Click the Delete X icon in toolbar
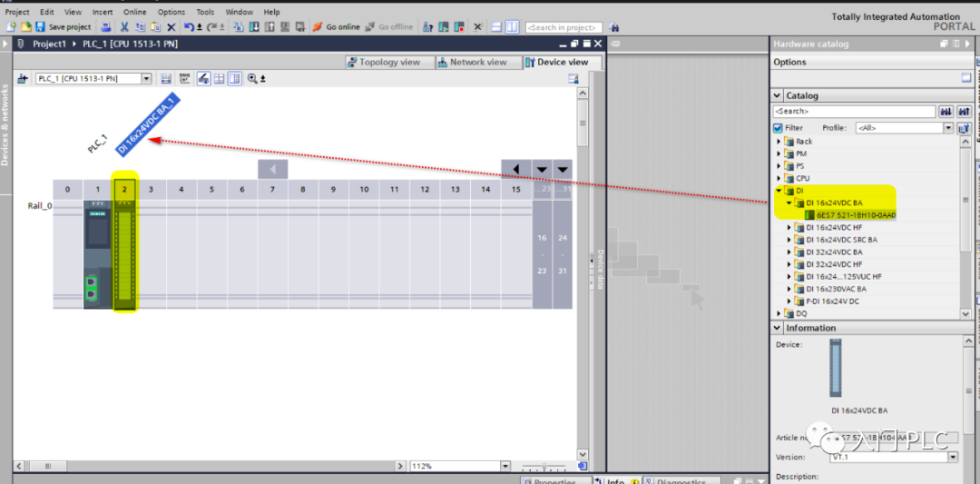Viewport: 980px width, 484px height. pos(171,27)
